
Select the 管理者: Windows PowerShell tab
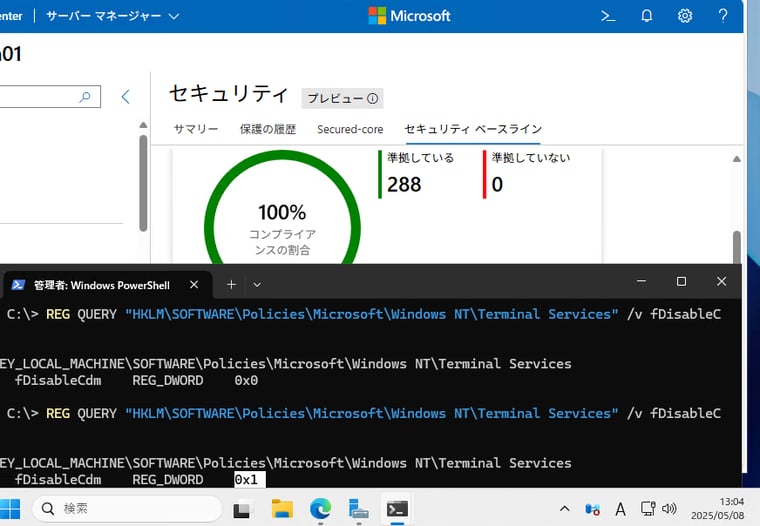tap(102, 285)
